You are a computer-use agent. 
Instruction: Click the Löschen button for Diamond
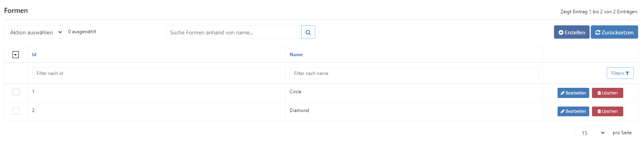(x=608, y=111)
